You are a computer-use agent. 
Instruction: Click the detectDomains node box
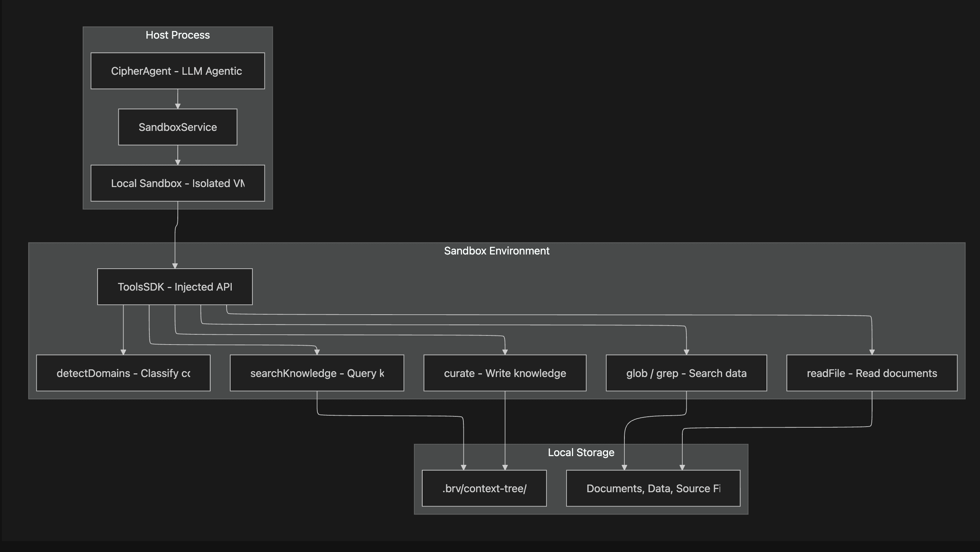pos(123,373)
